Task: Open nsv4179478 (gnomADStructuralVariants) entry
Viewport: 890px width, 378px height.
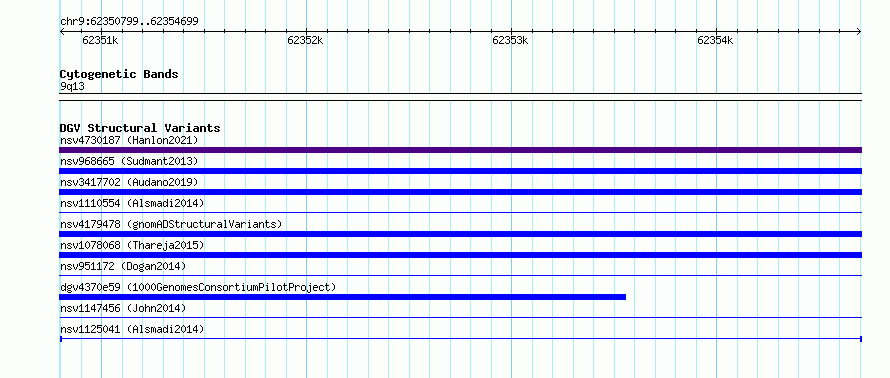Action: [x=171, y=224]
